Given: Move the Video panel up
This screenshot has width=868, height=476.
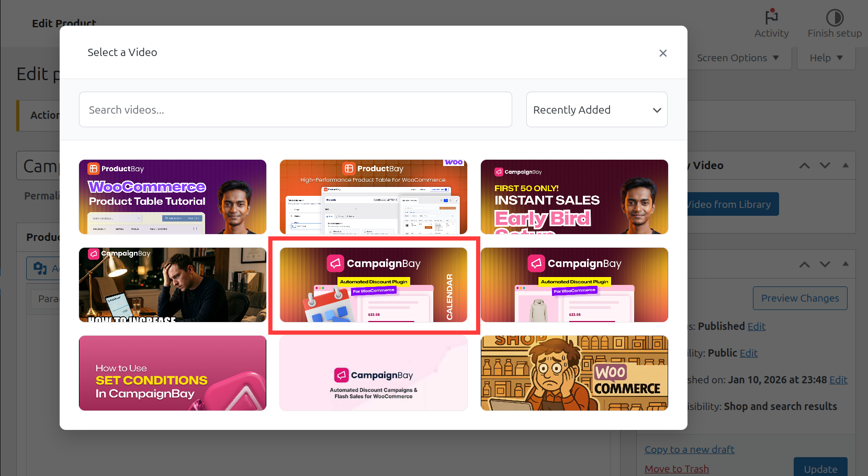Looking at the screenshot, I should 804,165.
